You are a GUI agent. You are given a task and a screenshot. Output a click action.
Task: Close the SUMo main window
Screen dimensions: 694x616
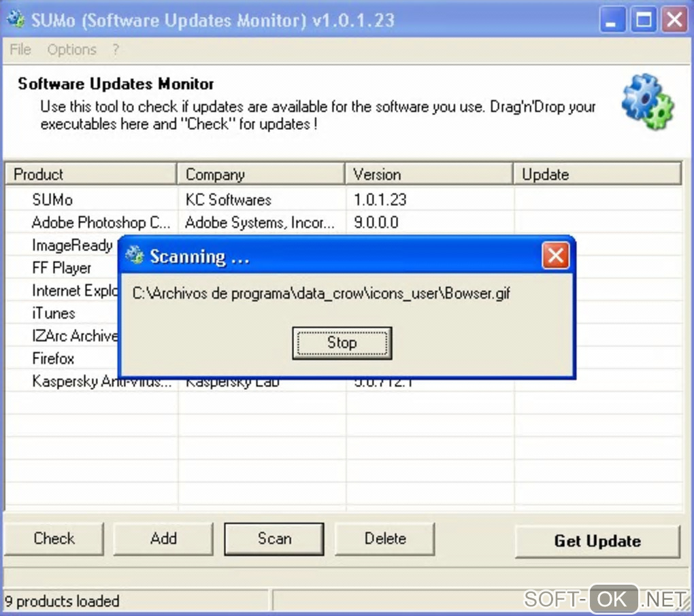[674, 20]
